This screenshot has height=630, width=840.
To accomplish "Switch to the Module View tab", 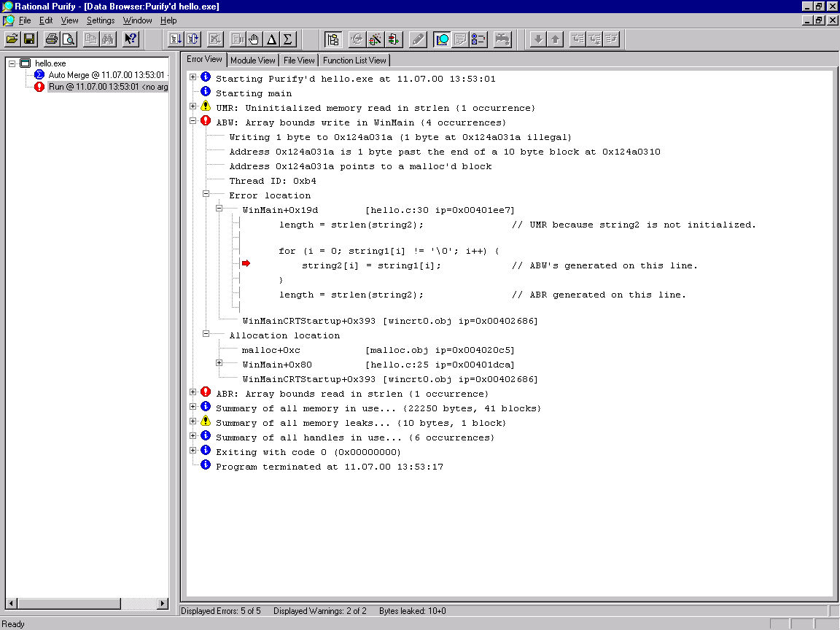I will 253,61.
